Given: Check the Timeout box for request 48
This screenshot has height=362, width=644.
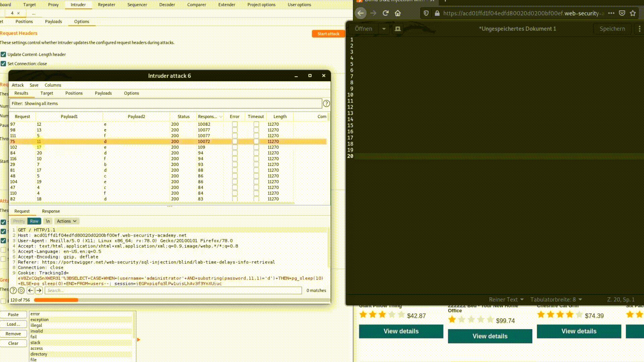Looking at the screenshot, I should click(x=256, y=176).
